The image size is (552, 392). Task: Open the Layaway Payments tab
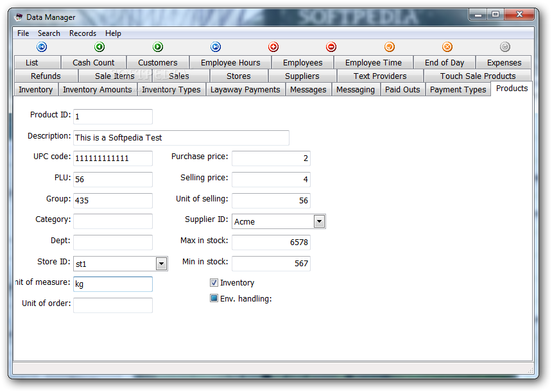click(x=245, y=89)
